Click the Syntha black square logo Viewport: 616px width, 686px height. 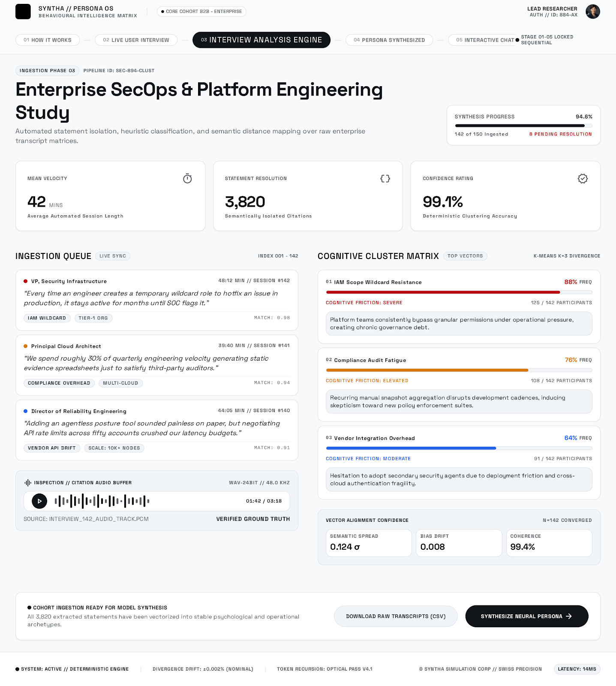(x=23, y=12)
